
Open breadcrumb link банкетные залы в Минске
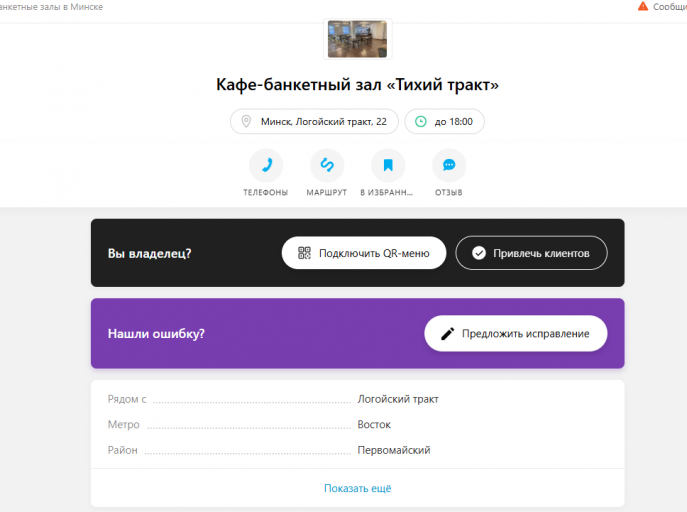tap(51, 7)
